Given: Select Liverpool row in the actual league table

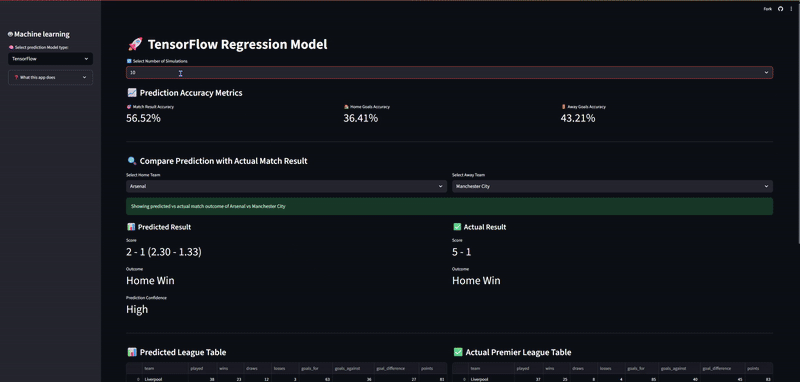Looking at the screenshot, I should coord(612,379).
